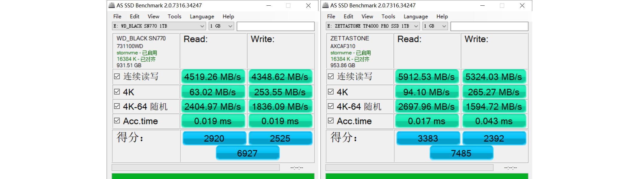Click green status bar in right window
This screenshot has height=179, width=644.
pyautogui.click(x=427, y=176)
